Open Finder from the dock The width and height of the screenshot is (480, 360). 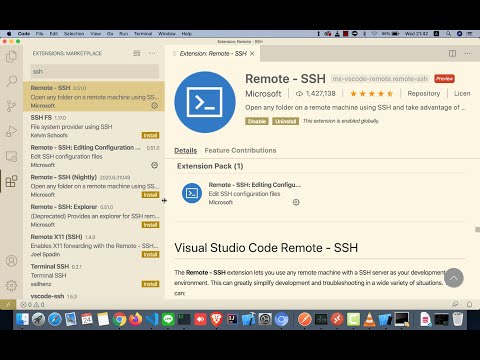click(22, 319)
